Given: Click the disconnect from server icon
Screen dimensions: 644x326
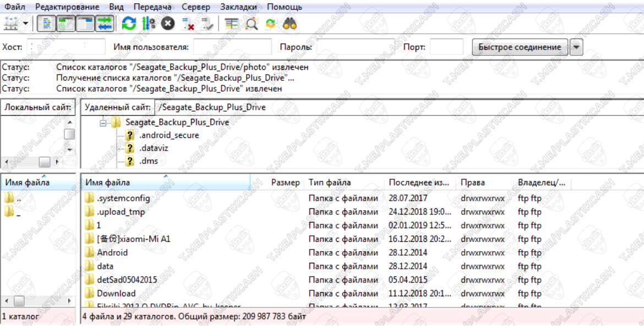Looking at the screenshot, I should pos(188,23).
